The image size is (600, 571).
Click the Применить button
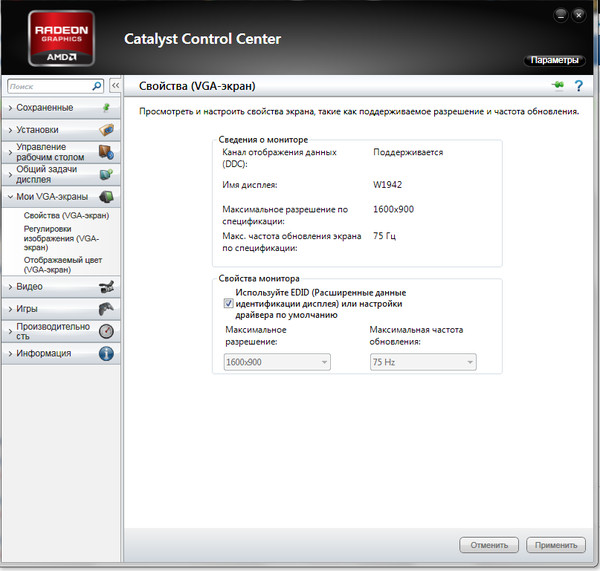[x=556, y=545]
